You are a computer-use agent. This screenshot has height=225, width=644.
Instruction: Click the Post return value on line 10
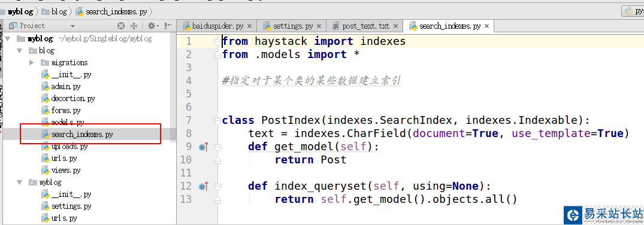coord(334,160)
